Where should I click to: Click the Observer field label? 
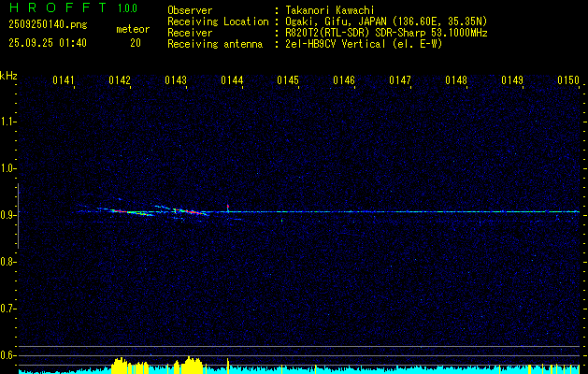190,10
